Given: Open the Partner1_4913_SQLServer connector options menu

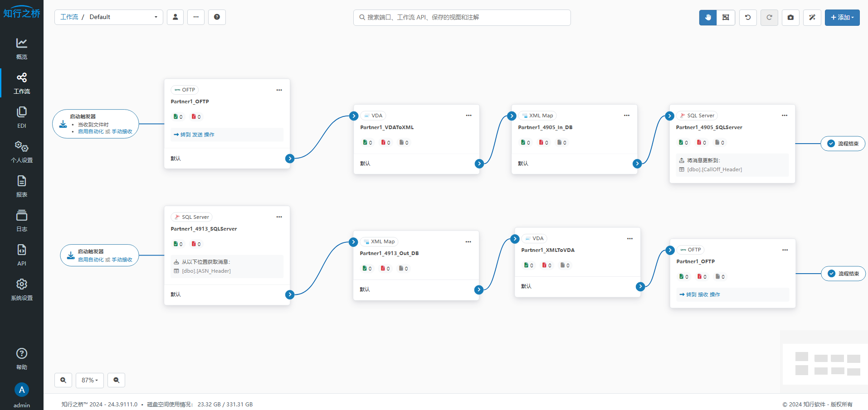Looking at the screenshot, I should pos(279,217).
